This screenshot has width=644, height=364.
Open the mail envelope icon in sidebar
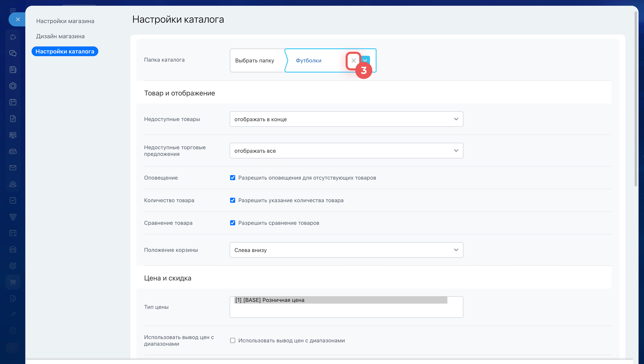pyautogui.click(x=13, y=168)
